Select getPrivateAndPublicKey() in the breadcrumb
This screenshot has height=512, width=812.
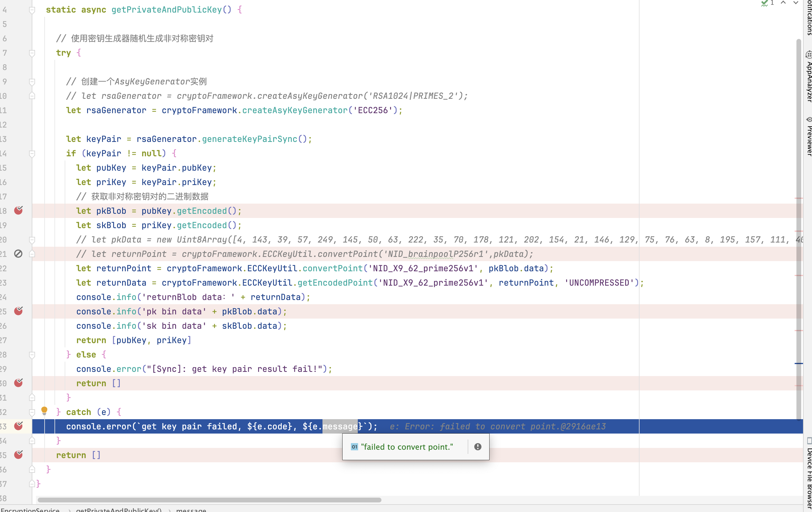click(119, 510)
